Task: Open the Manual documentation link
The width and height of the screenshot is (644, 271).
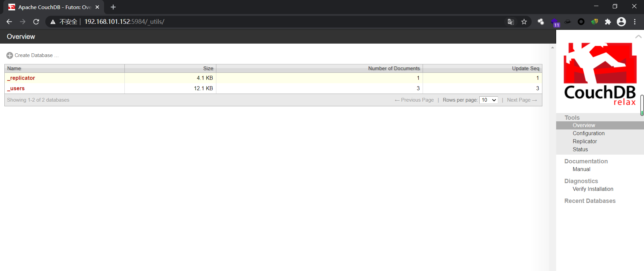Action: click(x=581, y=169)
